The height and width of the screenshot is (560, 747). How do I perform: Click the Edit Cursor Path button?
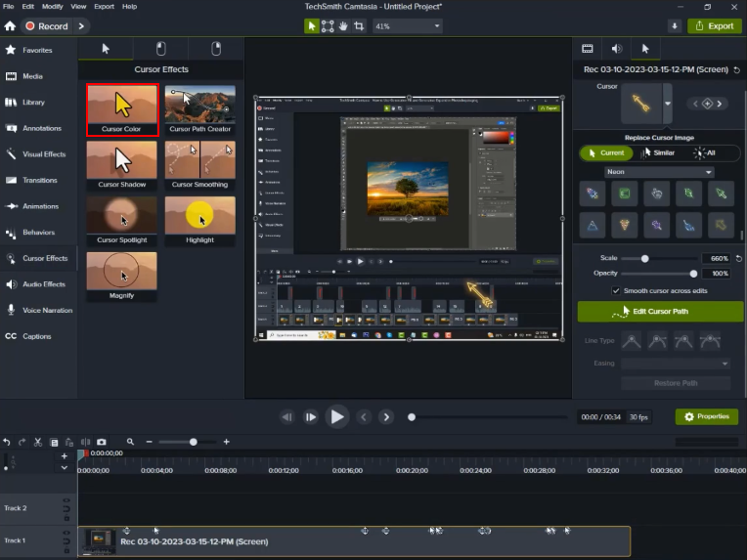(x=660, y=311)
